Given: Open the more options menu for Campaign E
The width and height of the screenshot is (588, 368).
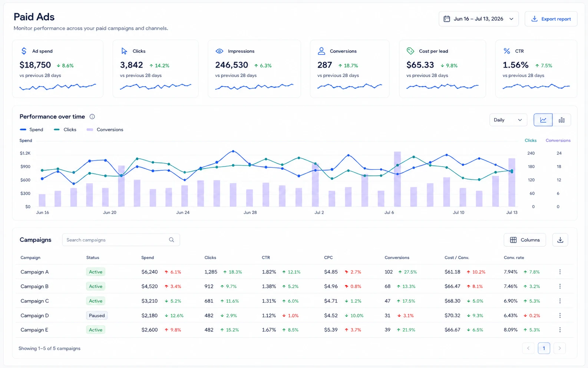Looking at the screenshot, I should [560, 330].
